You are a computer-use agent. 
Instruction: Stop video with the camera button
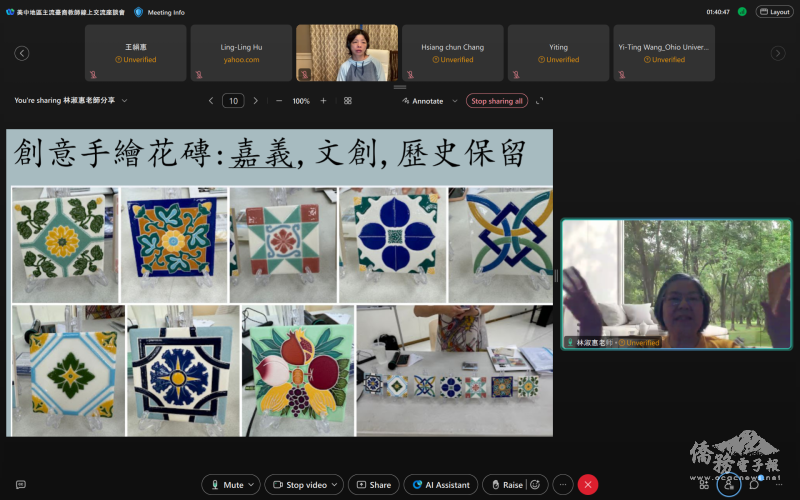(x=299, y=485)
